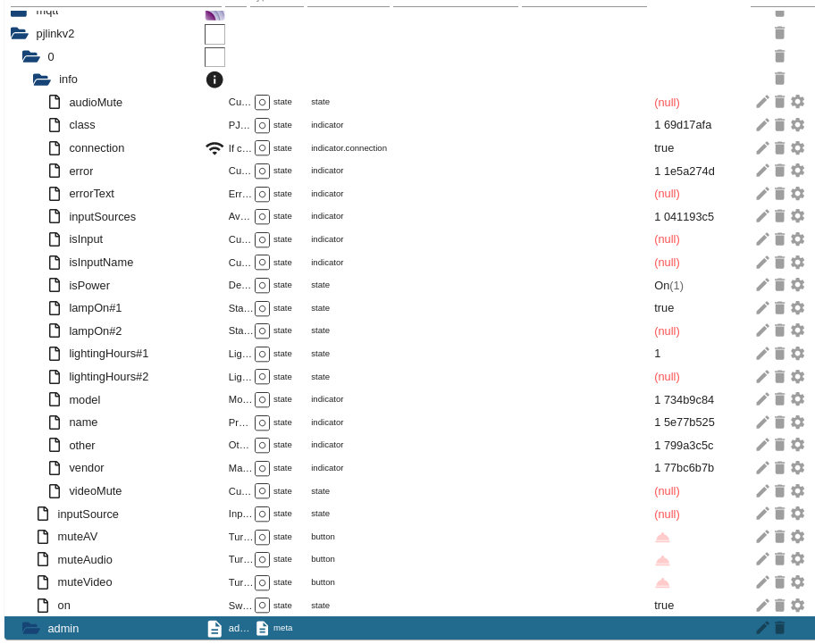815x644 pixels.
Task: Click the name value 1 5e77b525
Action: pos(684,422)
